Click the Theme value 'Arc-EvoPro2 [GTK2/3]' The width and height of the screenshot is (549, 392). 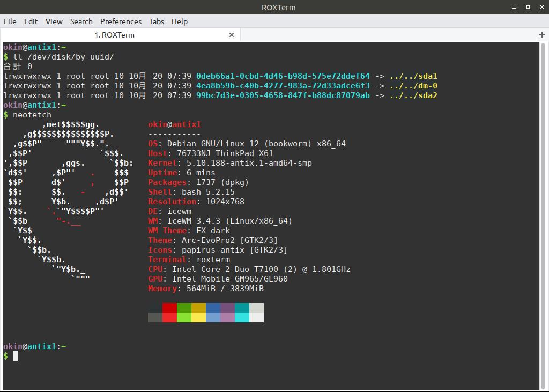pos(229,240)
